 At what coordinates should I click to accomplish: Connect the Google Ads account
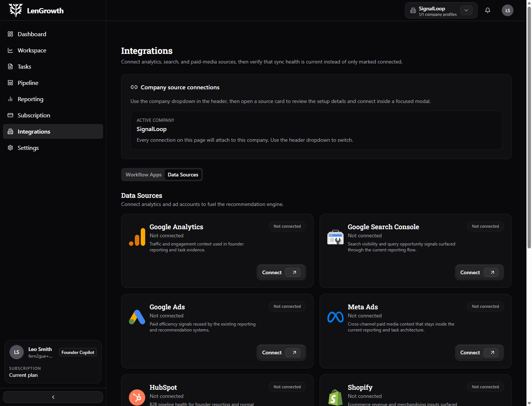[x=281, y=352]
